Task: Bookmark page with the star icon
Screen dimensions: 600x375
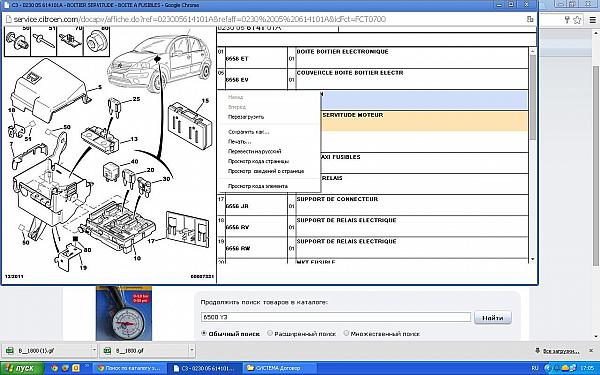Action: point(577,20)
